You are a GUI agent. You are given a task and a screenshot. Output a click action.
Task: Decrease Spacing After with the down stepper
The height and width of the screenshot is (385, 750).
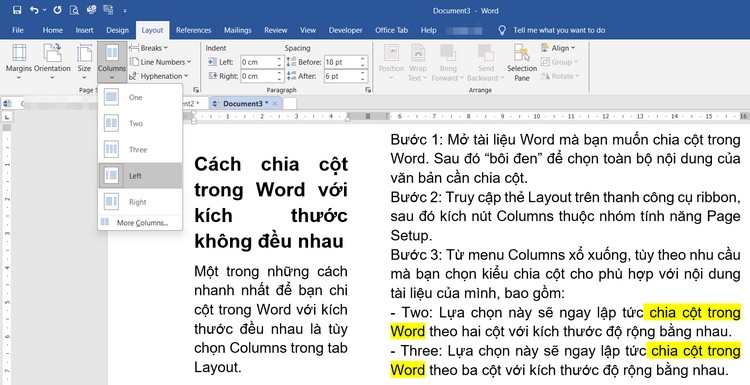pyautogui.click(x=363, y=79)
